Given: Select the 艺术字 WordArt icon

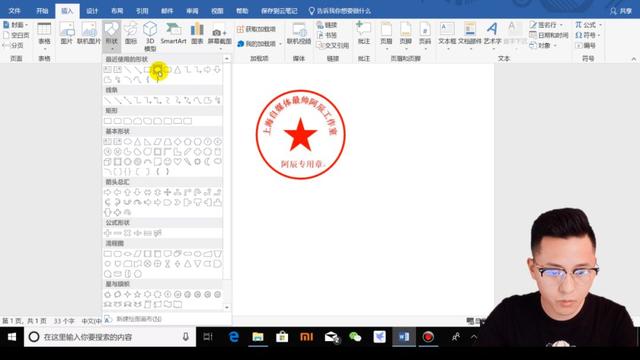Looking at the screenshot, I should pos(492,33).
